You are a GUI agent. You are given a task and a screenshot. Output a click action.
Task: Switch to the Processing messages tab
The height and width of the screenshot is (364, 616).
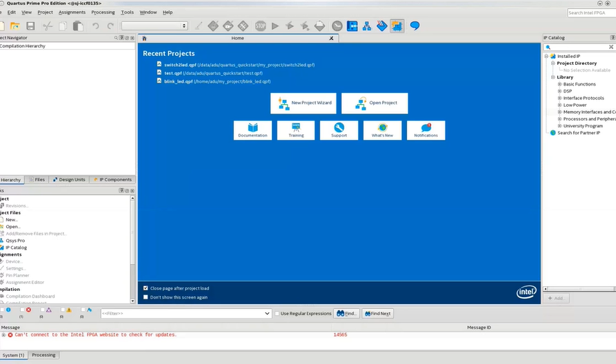pos(43,355)
